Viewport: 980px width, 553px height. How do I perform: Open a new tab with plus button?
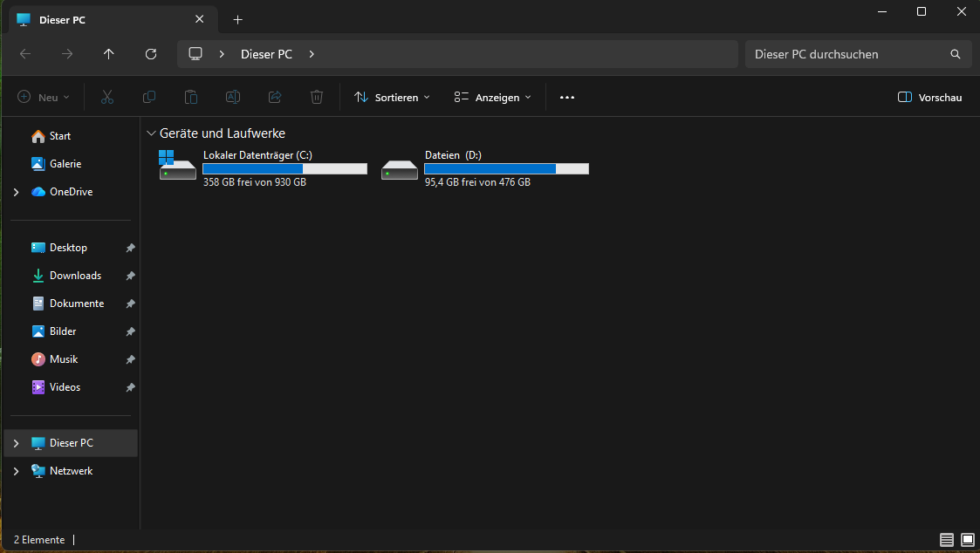click(237, 20)
